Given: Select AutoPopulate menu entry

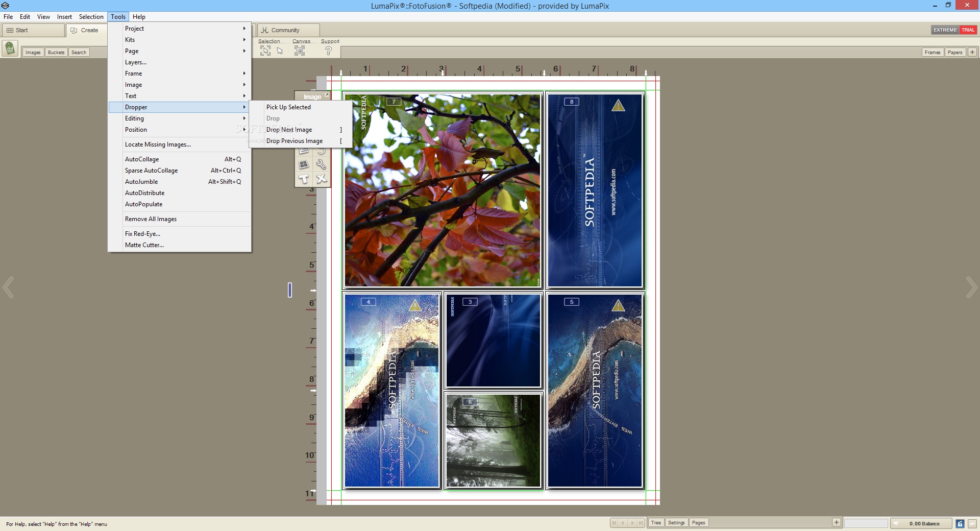Looking at the screenshot, I should [x=180, y=204].
